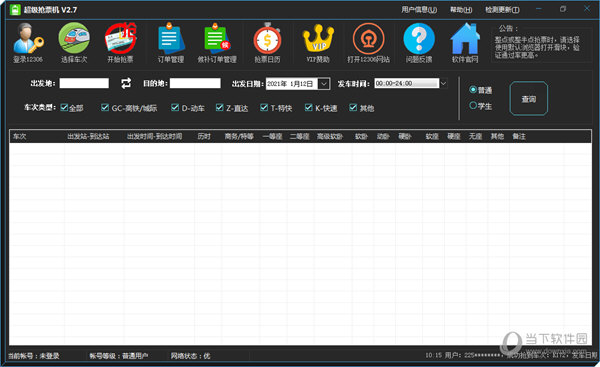Expand the 发车时间 time range dropdown

[443, 83]
